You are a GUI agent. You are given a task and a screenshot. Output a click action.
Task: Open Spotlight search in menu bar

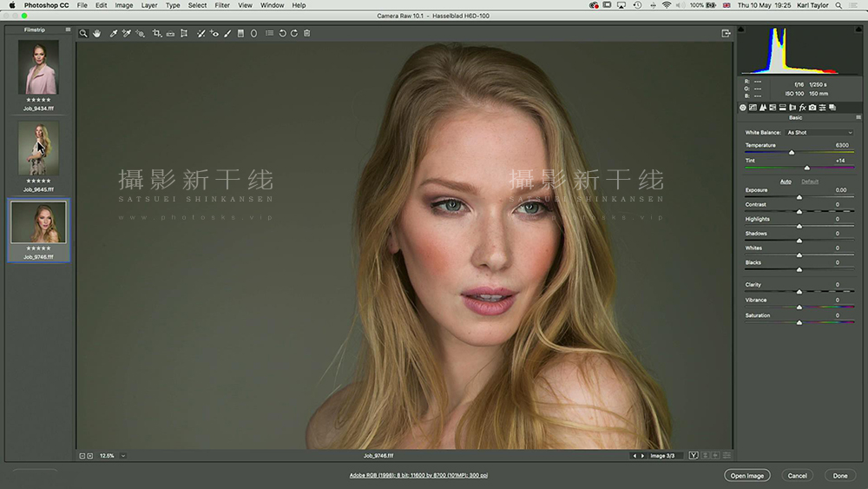(x=838, y=5)
